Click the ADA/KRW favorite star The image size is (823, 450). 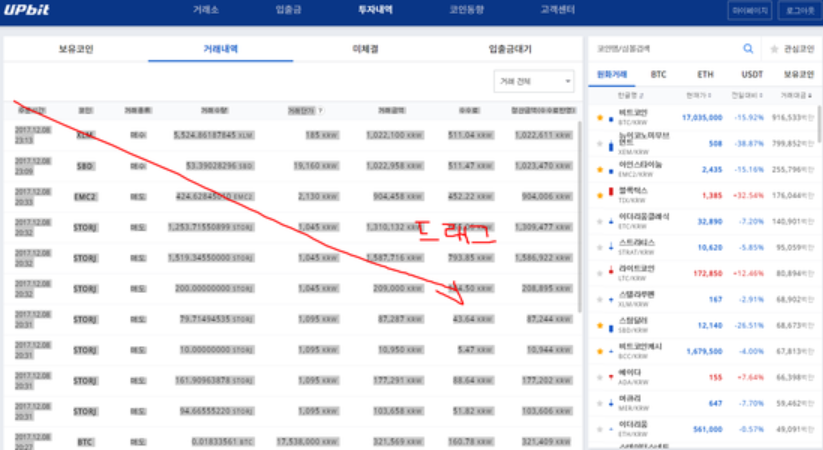(599, 378)
